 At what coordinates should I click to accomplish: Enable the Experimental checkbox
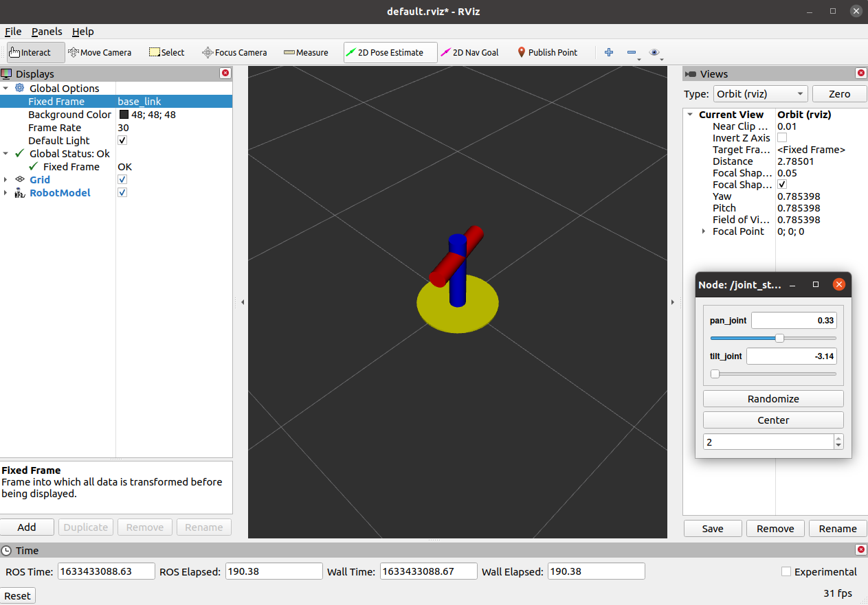coord(786,571)
